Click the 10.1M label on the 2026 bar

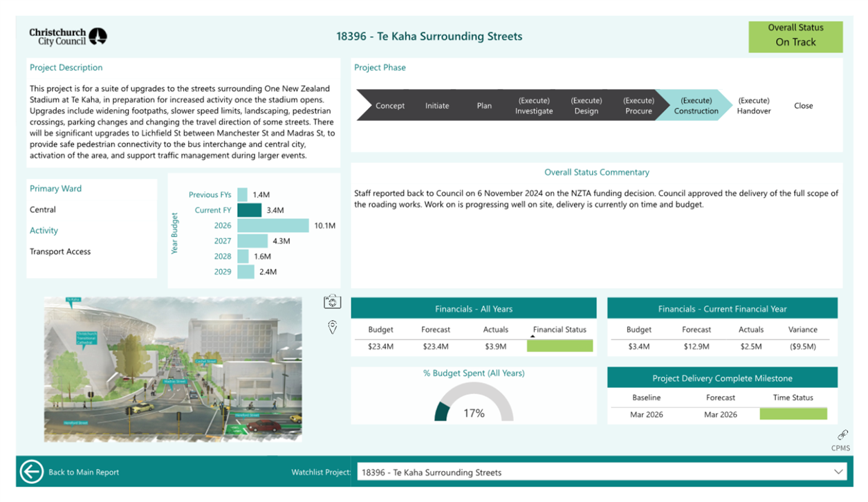pyautogui.click(x=324, y=225)
